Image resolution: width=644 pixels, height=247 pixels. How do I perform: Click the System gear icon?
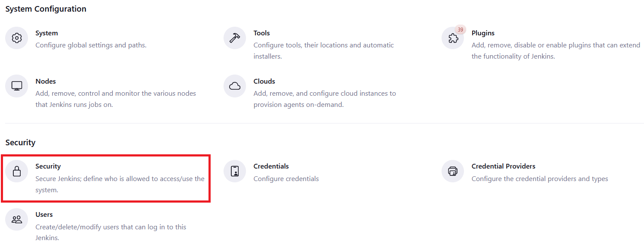tap(17, 38)
